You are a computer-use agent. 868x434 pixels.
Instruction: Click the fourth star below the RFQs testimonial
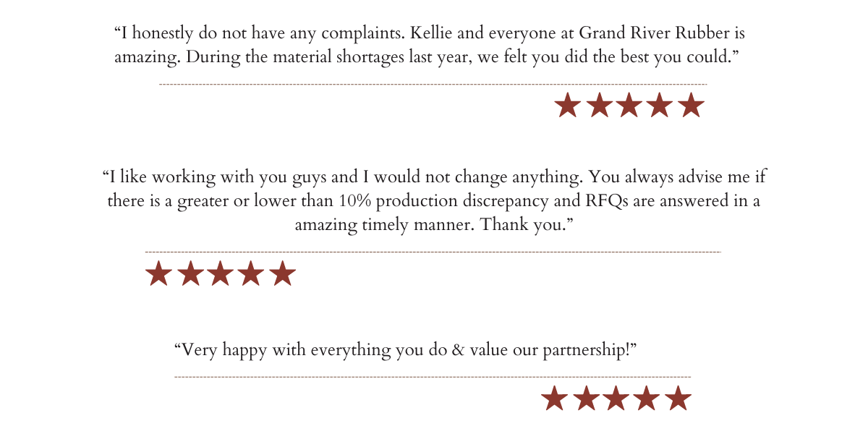(x=251, y=274)
